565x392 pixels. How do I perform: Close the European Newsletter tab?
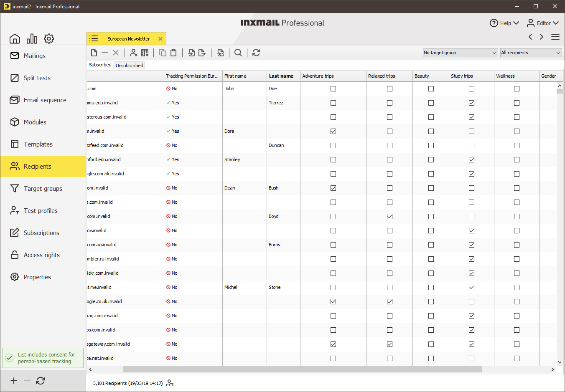point(160,39)
